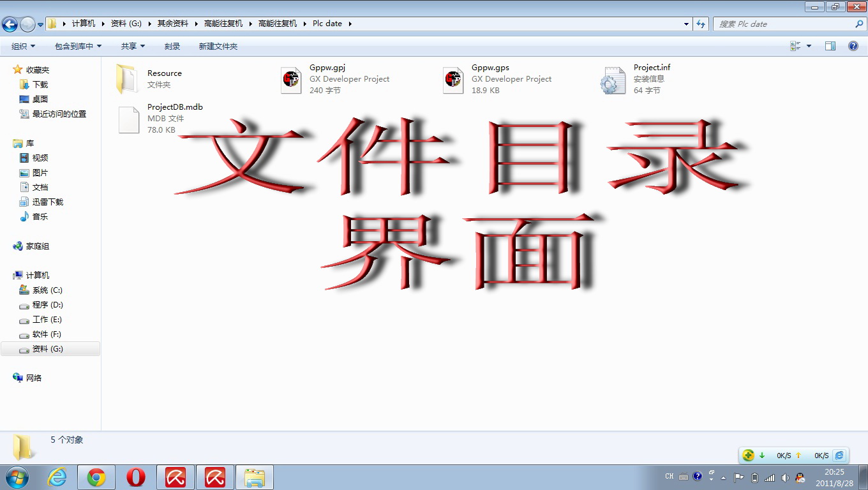
Task: Click the 新建文件夹 new folder button
Action: (218, 47)
